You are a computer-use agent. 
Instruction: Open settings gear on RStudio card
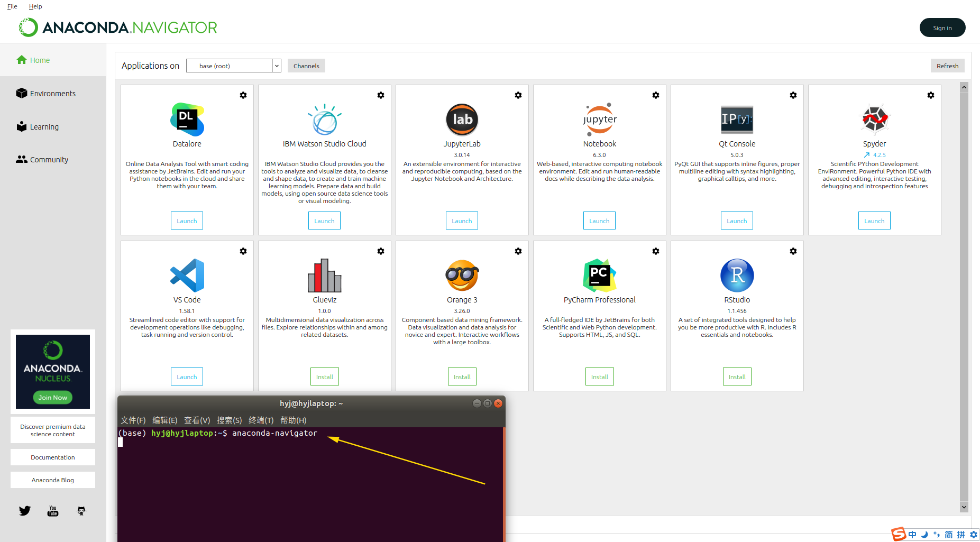[793, 251]
